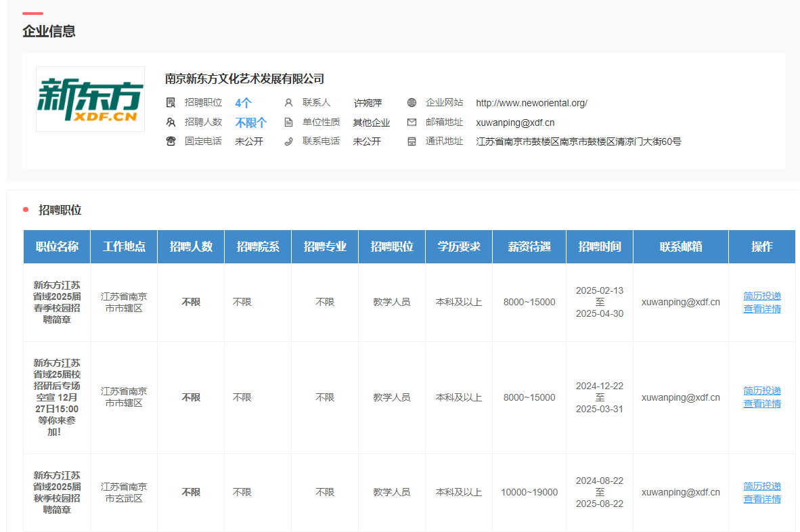This screenshot has width=800, height=532.
Task: Click the 招聘人数 people icon
Action: click(x=171, y=123)
